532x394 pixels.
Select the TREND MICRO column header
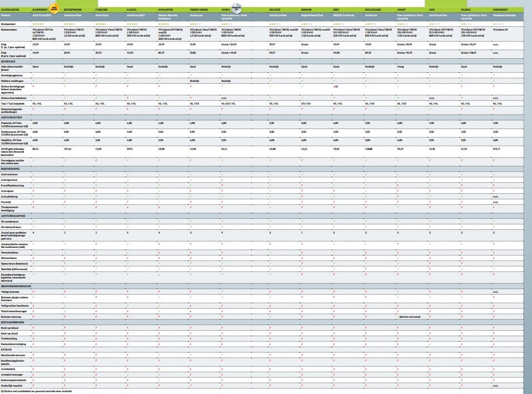click(199, 10)
